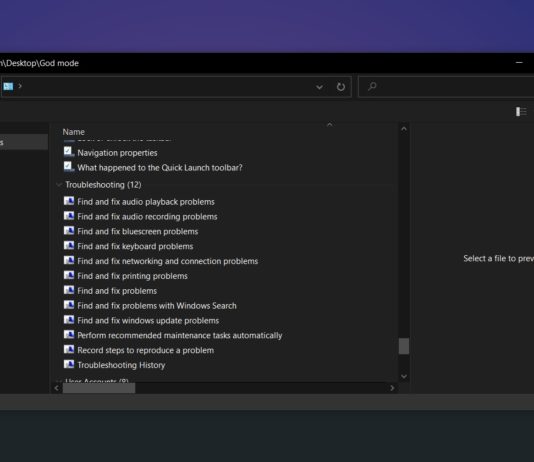534x462 pixels.
Task: Click icon for printing problems entry
Action: [x=69, y=275]
